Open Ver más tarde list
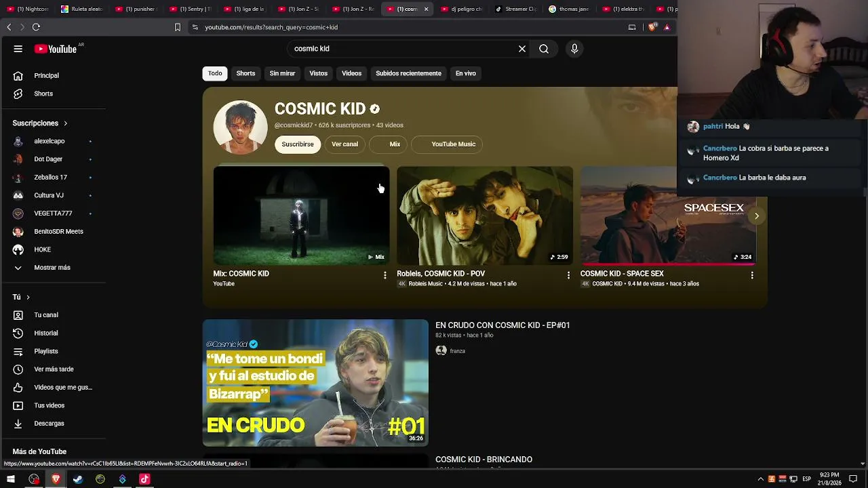 pos(53,369)
